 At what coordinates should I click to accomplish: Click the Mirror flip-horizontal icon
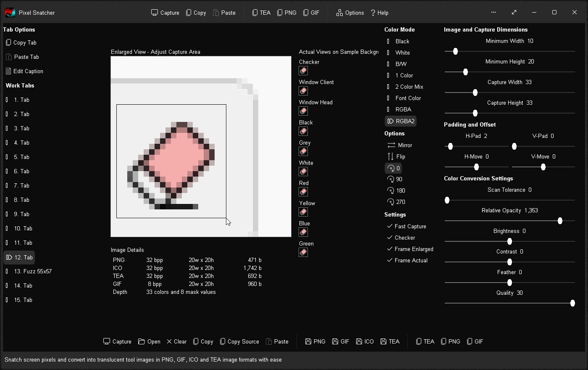391,145
